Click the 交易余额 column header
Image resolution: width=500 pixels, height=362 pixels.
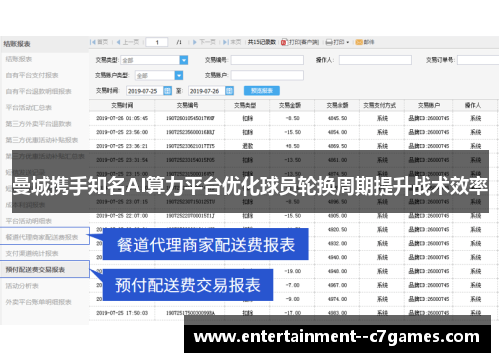pyautogui.click(x=337, y=105)
